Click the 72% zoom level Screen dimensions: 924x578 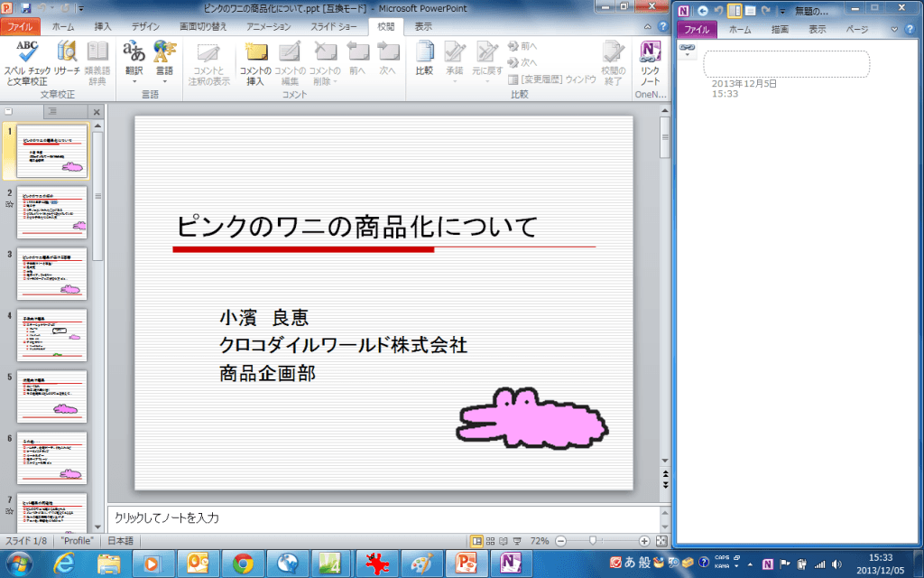pyautogui.click(x=540, y=541)
